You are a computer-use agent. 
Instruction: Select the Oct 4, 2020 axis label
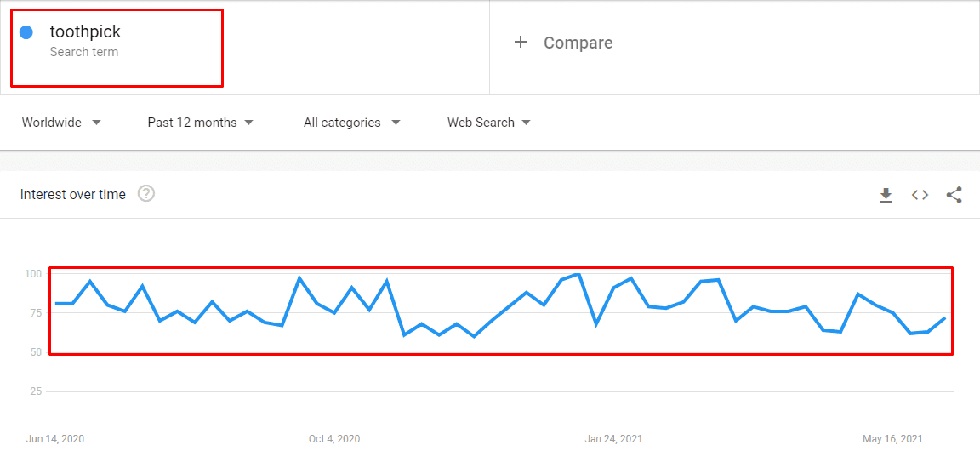(334, 439)
